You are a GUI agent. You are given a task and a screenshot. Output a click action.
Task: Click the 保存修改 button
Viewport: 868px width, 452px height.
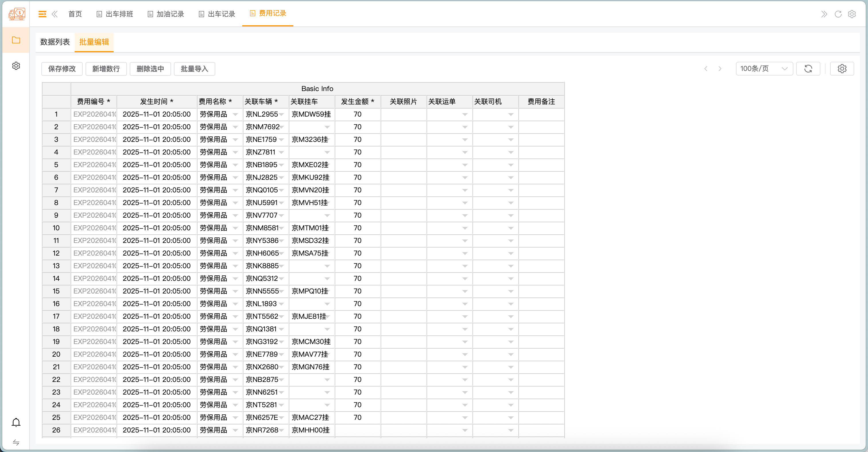62,69
